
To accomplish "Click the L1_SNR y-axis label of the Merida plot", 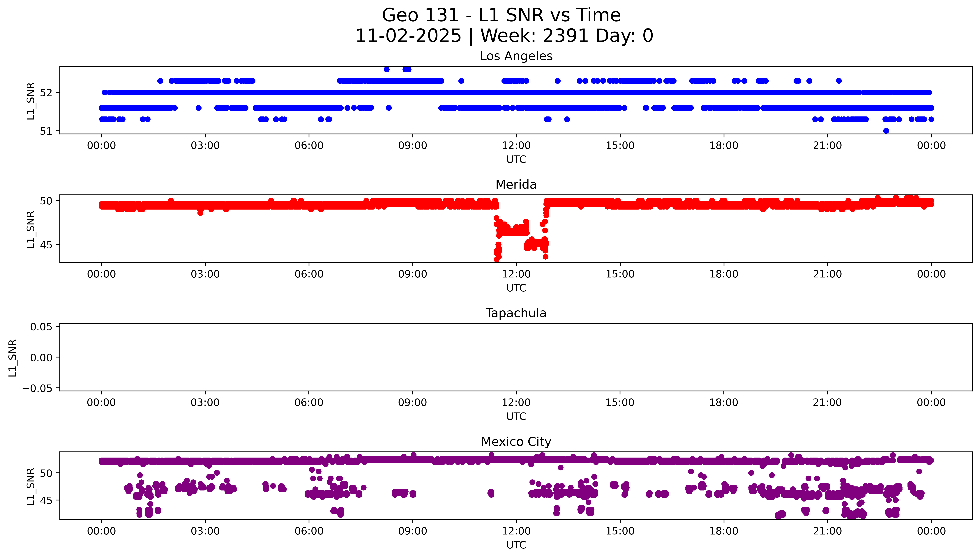I will (31, 229).
